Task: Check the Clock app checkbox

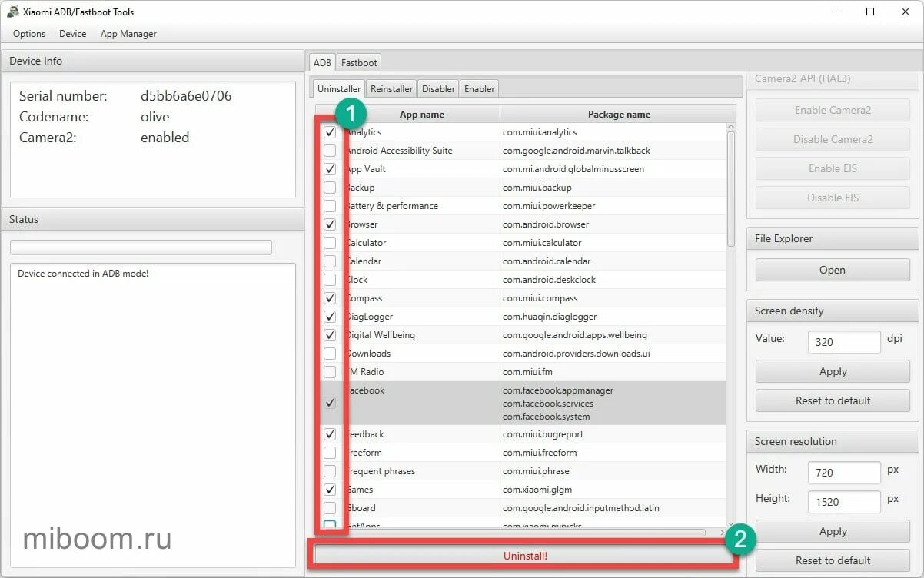Action: pyautogui.click(x=330, y=280)
